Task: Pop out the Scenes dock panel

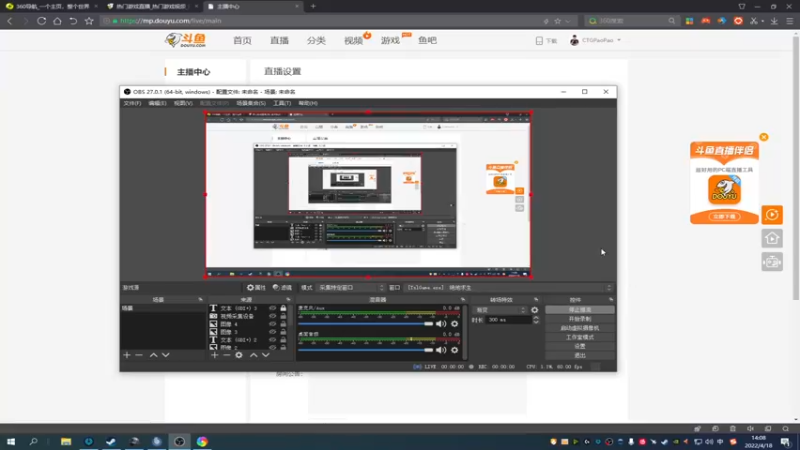Action: [x=201, y=299]
